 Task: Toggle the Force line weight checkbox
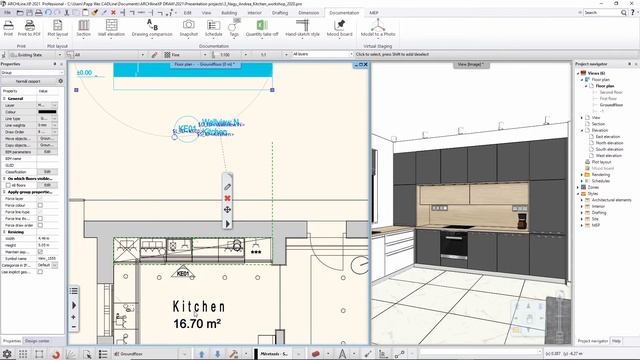40,219
